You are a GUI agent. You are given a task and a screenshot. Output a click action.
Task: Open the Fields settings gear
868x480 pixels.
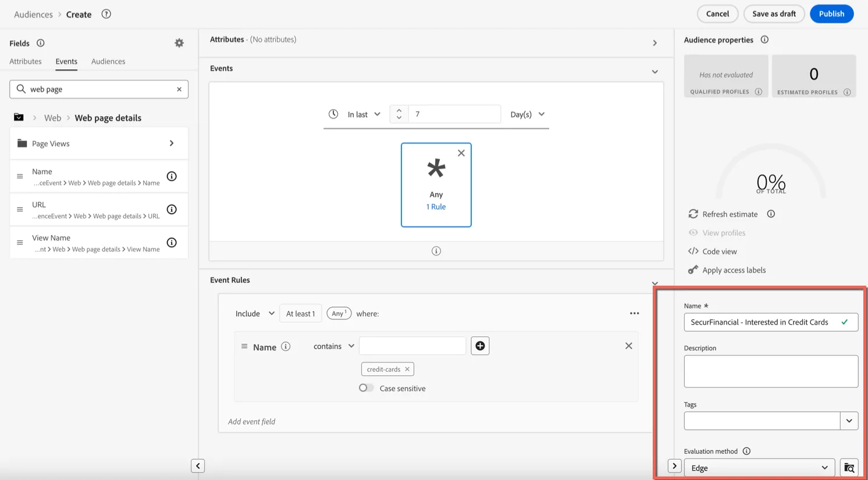179,43
